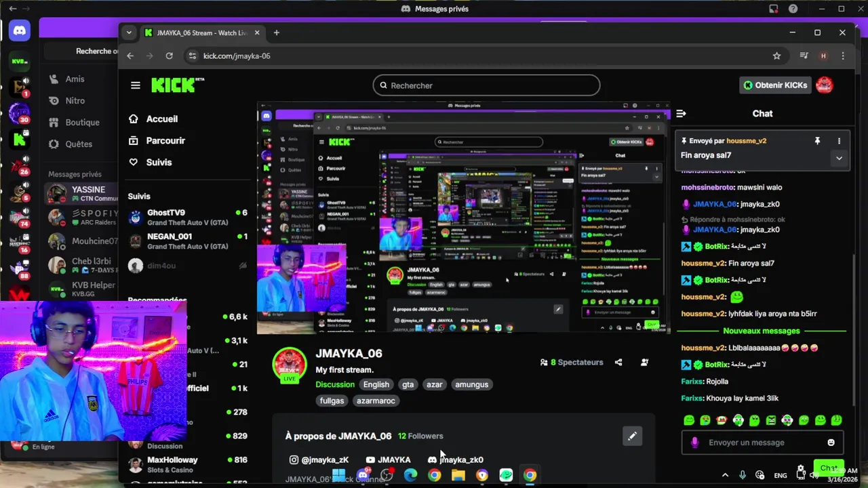The width and height of the screenshot is (868, 488).
Task: Click the Obtenir KICKs button
Action: tap(775, 85)
